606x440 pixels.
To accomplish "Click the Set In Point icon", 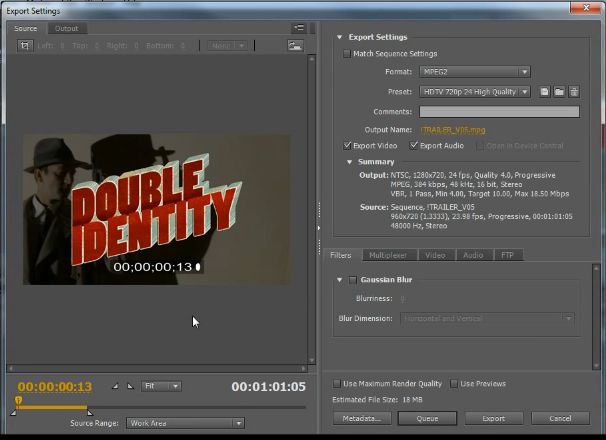I will (116, 386).
